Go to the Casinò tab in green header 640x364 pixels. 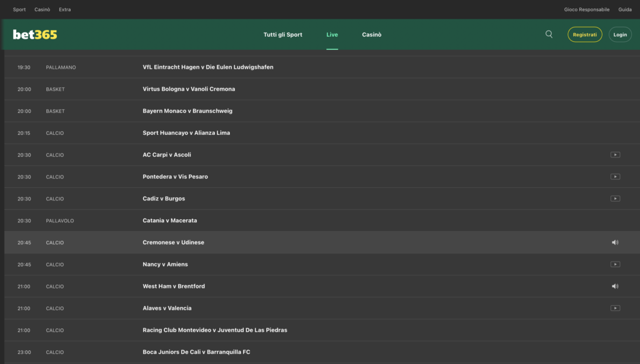(x=371, y=34)
